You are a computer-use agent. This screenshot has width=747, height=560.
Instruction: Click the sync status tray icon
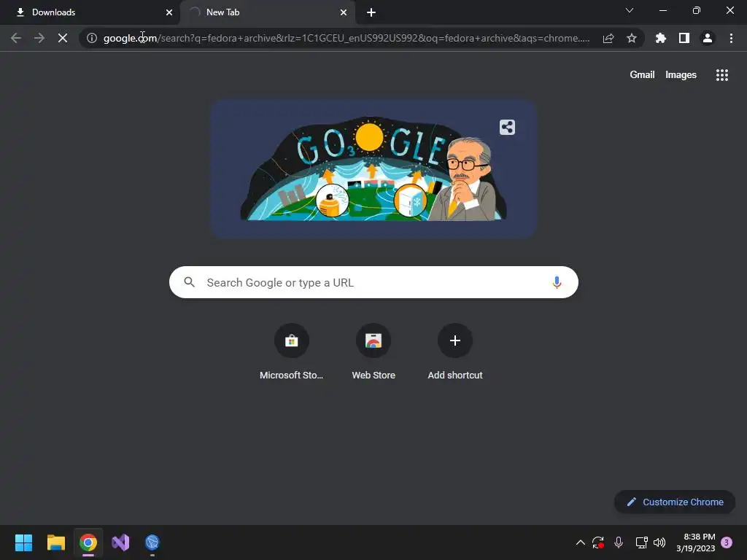pos(598,542)
